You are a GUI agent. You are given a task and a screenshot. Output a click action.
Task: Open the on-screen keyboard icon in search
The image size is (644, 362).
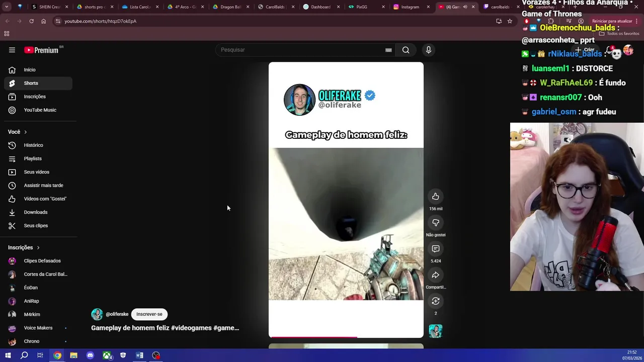coord(388,50)
